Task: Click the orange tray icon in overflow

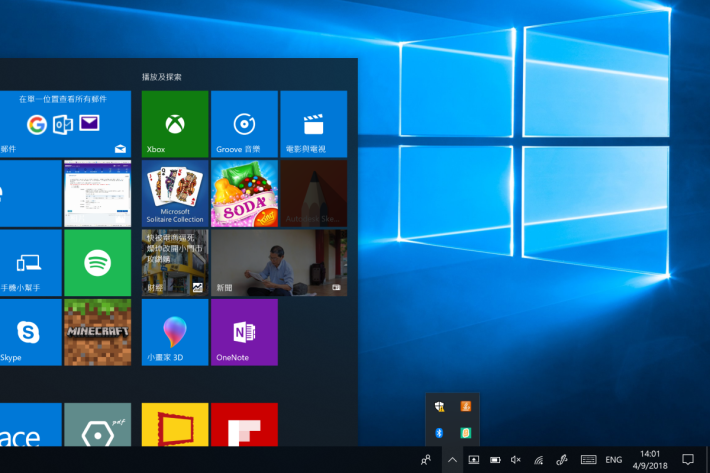Action: [465, 406]
